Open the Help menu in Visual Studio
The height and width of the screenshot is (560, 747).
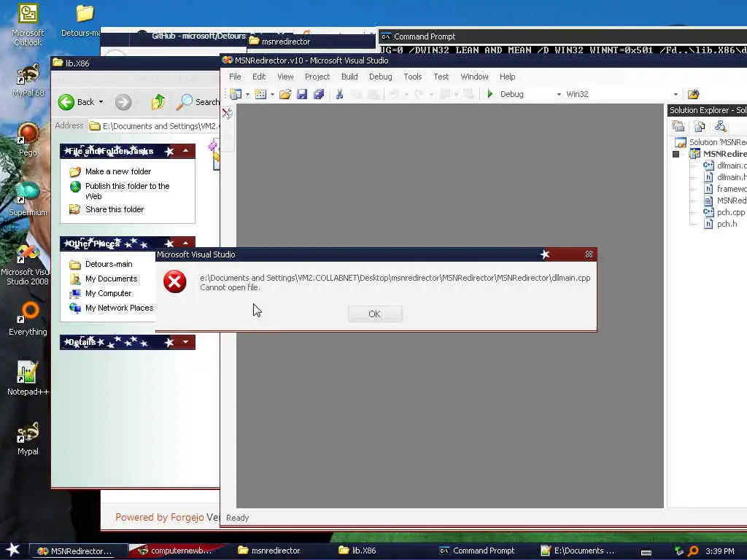[508, 77]
